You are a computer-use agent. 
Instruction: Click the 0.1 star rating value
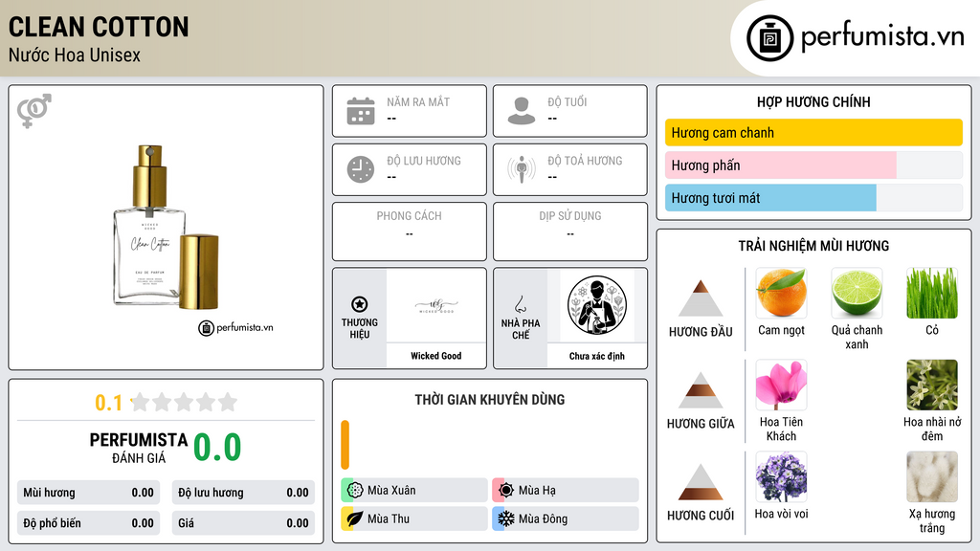click(109, 403)
